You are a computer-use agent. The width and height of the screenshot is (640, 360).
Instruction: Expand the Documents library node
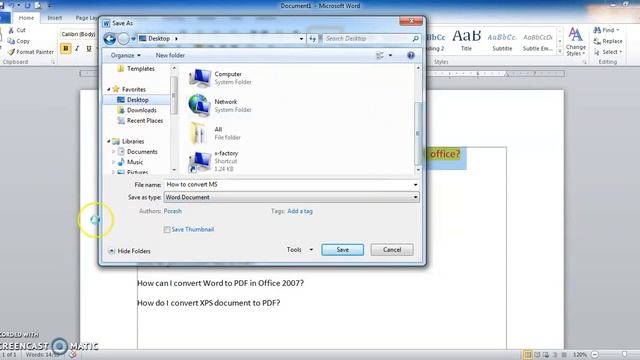point(113,151)
